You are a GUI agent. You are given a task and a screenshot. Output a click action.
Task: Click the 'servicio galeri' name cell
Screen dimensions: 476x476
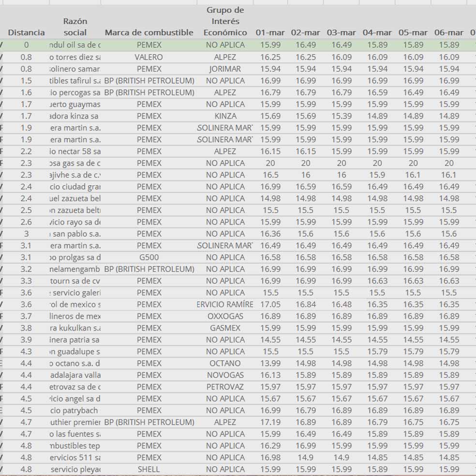click(75, 293)
